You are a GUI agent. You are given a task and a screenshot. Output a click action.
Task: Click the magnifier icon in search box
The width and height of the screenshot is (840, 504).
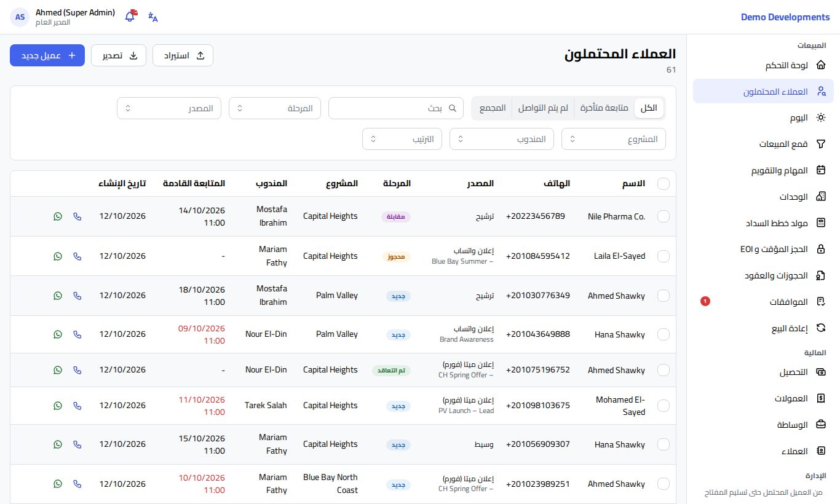[453, 108]
